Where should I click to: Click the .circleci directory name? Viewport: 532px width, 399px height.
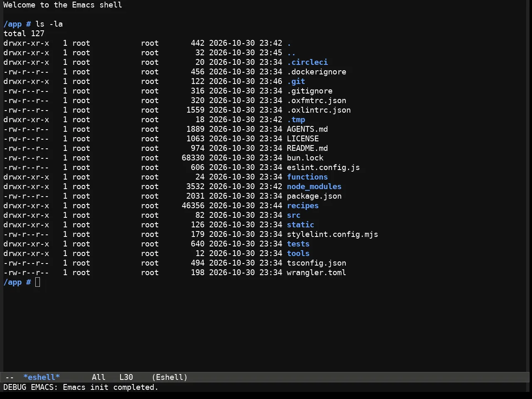tap(307, 62)
